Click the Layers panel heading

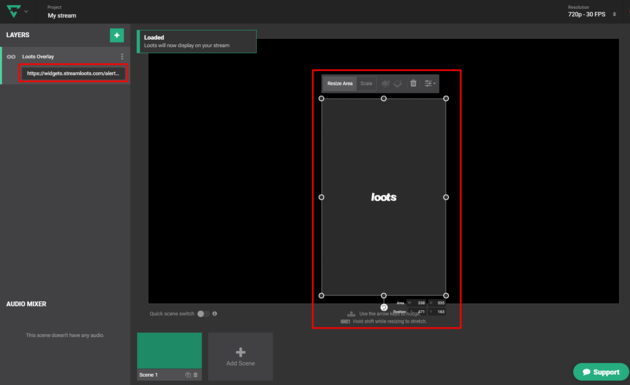18,35
